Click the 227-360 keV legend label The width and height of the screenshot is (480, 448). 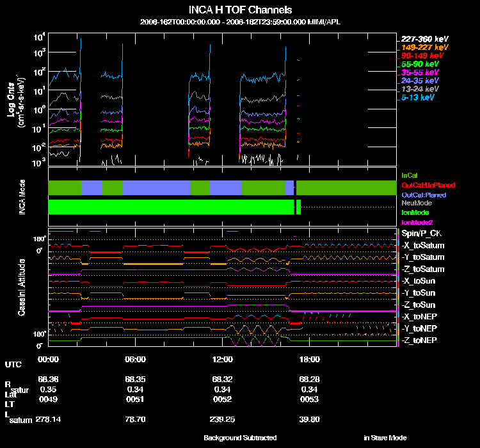pyautogui.click(x=424, y=39)
